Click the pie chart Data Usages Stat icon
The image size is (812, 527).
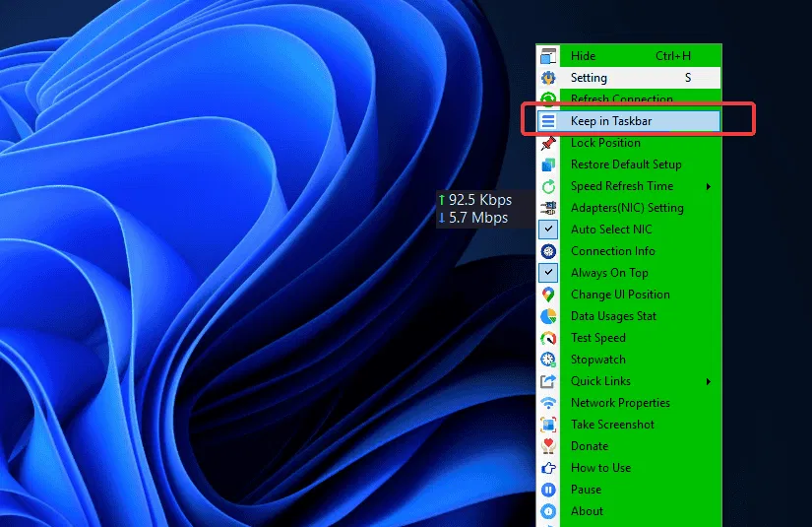point(548,316)
